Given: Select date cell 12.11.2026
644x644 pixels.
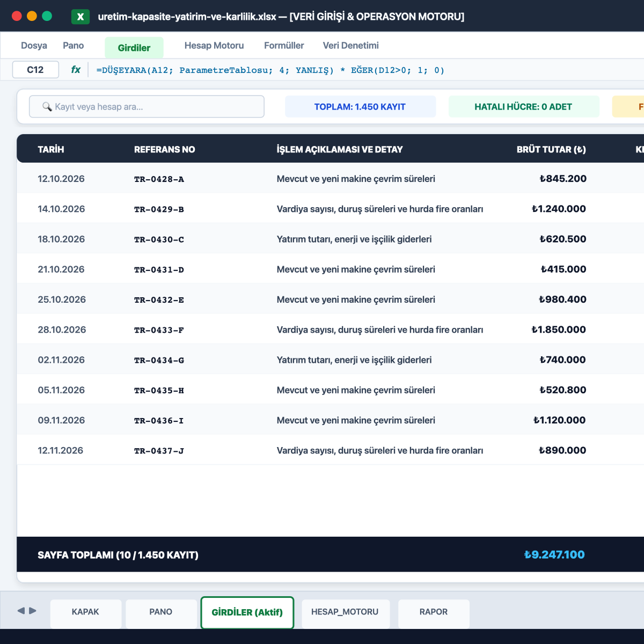Looking at the screenshot, I should [61, 450].
